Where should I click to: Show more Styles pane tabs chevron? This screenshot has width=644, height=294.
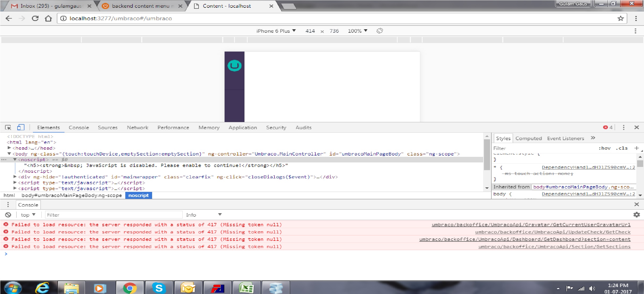pyautogui.click(x=593, y=138)
